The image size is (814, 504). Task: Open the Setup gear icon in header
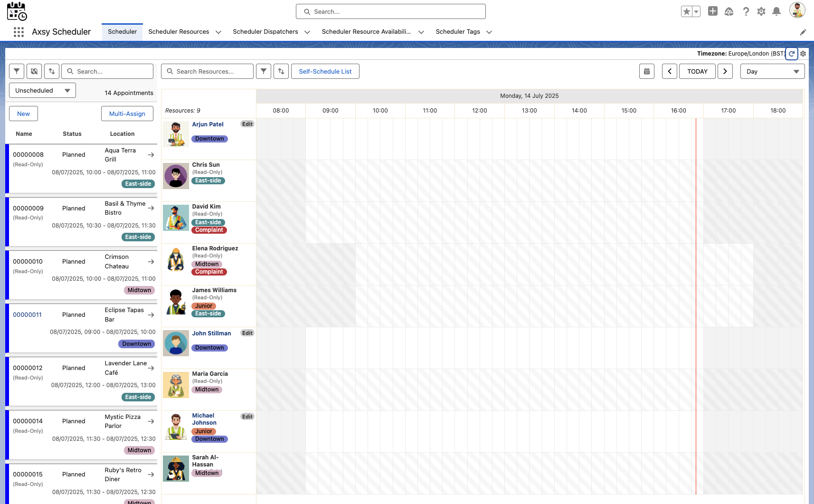pyautogui.click(x=761, y=11)
